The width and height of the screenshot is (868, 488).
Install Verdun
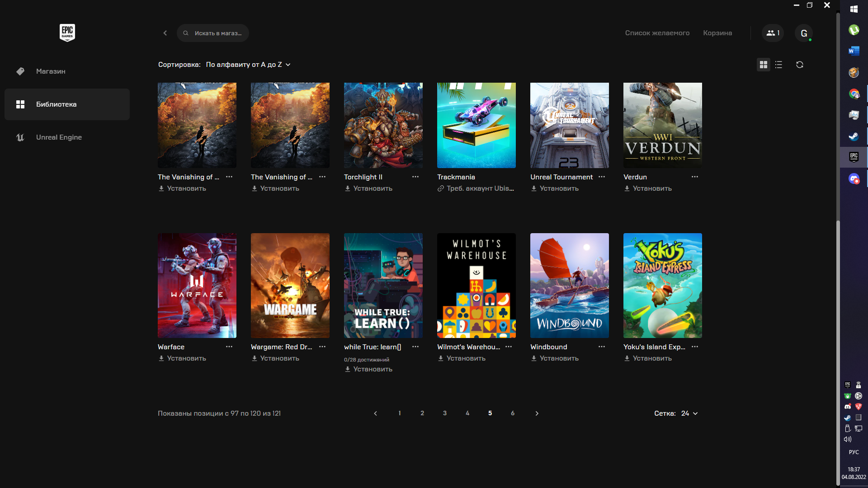pos(648,188)
